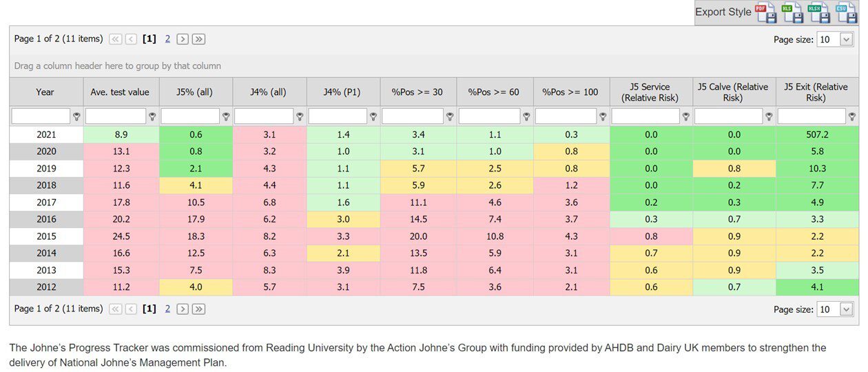Open page 2 from top pager
The height and width of the screenshot is (372, 868).
tap(167, 39)
